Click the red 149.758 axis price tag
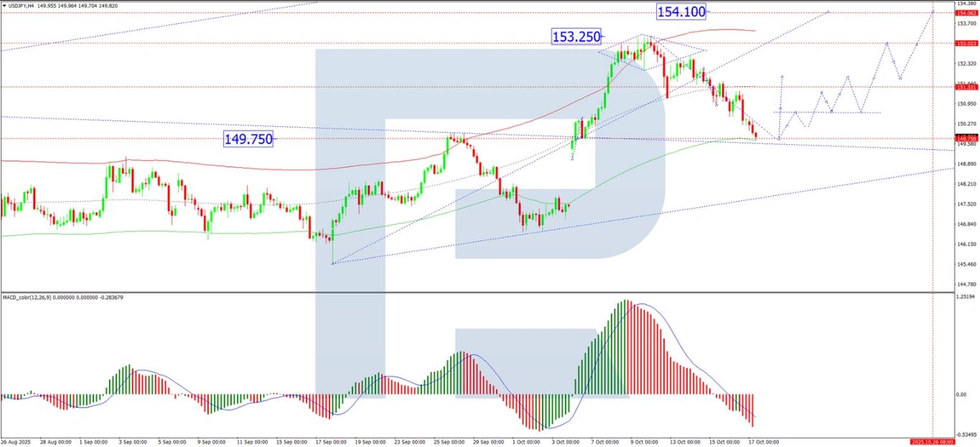 tap(966, 138)
